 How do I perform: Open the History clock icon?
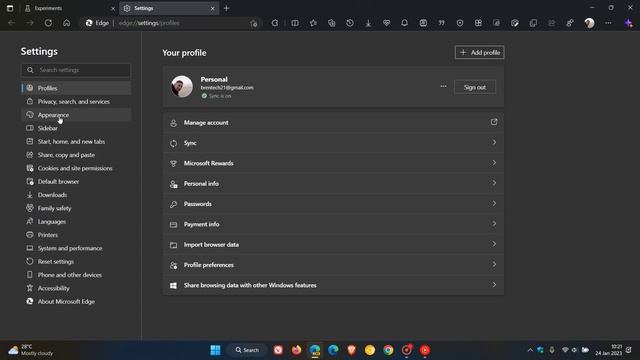click(x=350, y=23)
